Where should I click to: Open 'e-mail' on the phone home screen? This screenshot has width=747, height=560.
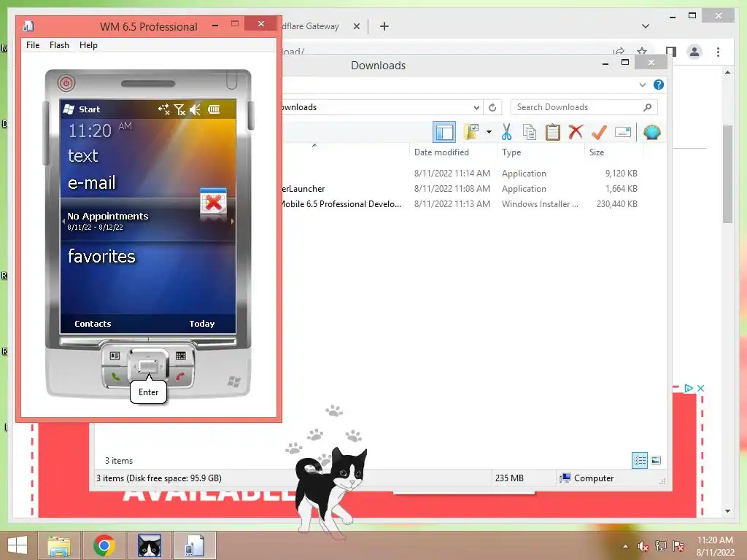(91, 182)
